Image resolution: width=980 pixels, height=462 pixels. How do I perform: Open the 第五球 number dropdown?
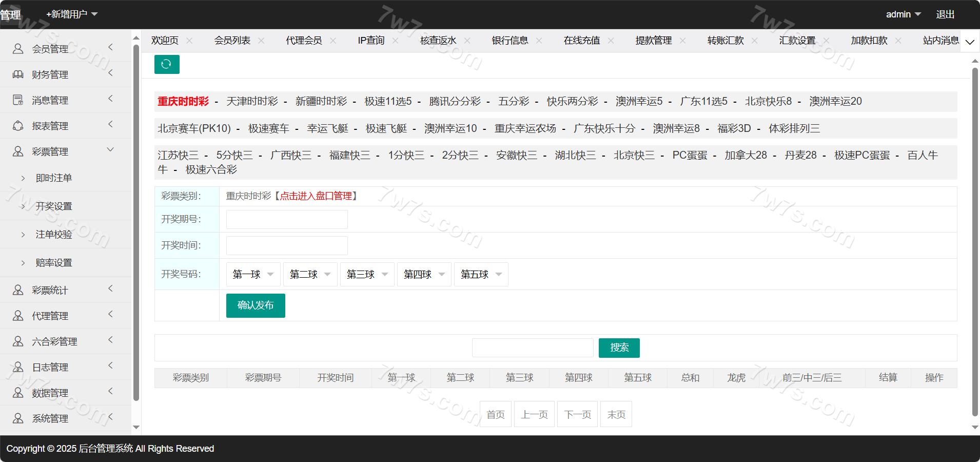point(481,274)
